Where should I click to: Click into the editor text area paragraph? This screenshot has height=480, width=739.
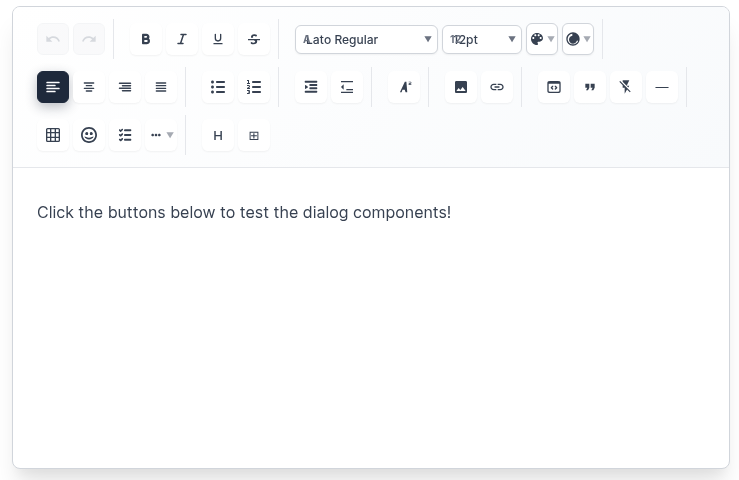pos(244,212)
